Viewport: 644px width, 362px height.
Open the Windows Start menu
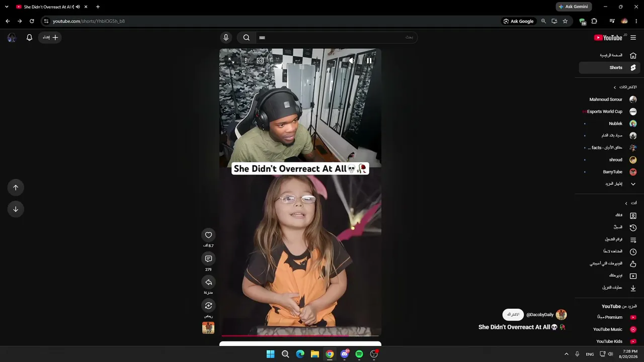(270, 354)
